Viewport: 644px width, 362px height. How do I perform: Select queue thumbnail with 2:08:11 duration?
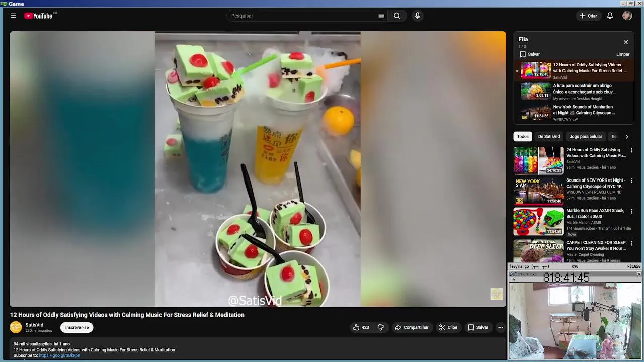pos(536,91)
